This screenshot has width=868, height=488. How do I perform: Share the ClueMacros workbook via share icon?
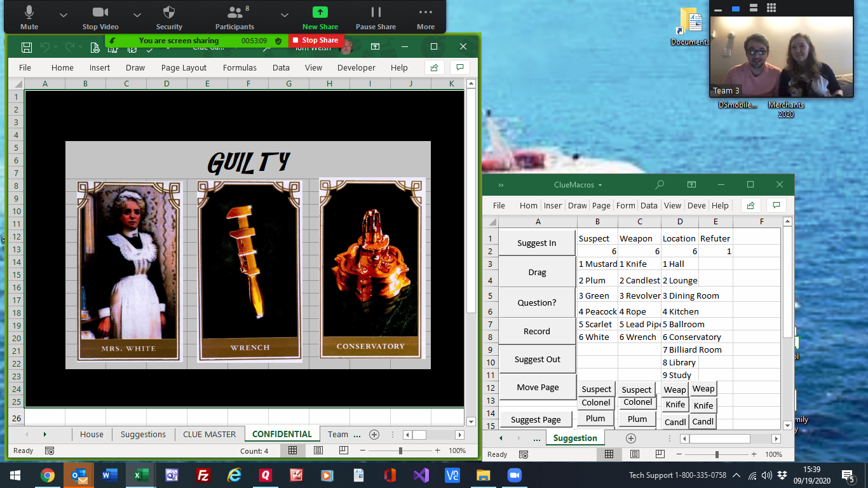click(x=750, y=205)
